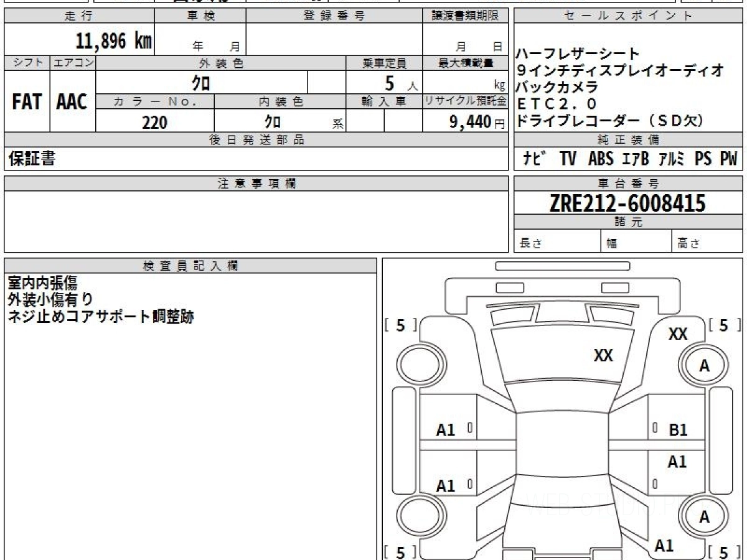This screenshot has height=560, width=747.
Task: Click the 譲渡書類期限 header
Action: (466, 16)
